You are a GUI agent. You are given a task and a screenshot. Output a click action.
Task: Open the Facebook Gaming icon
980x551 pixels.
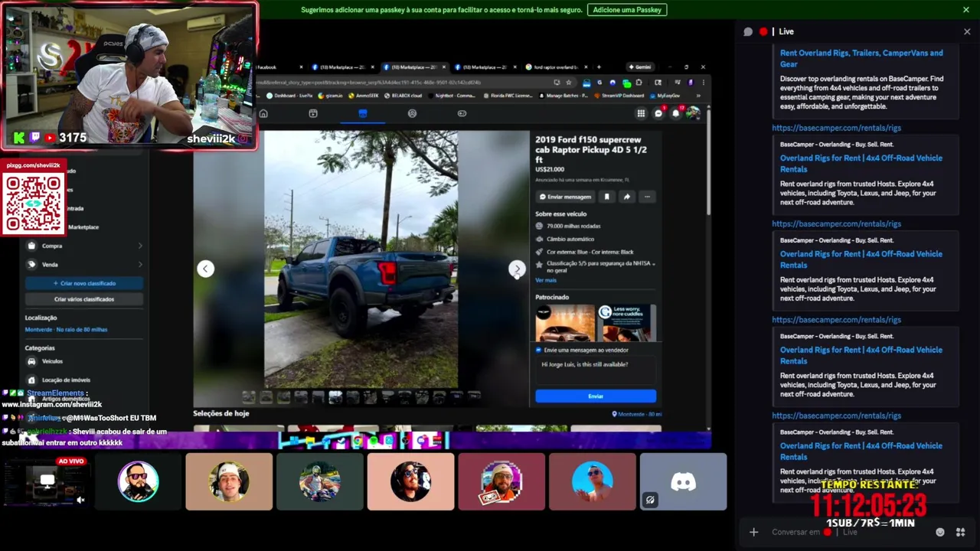point(462,113)
